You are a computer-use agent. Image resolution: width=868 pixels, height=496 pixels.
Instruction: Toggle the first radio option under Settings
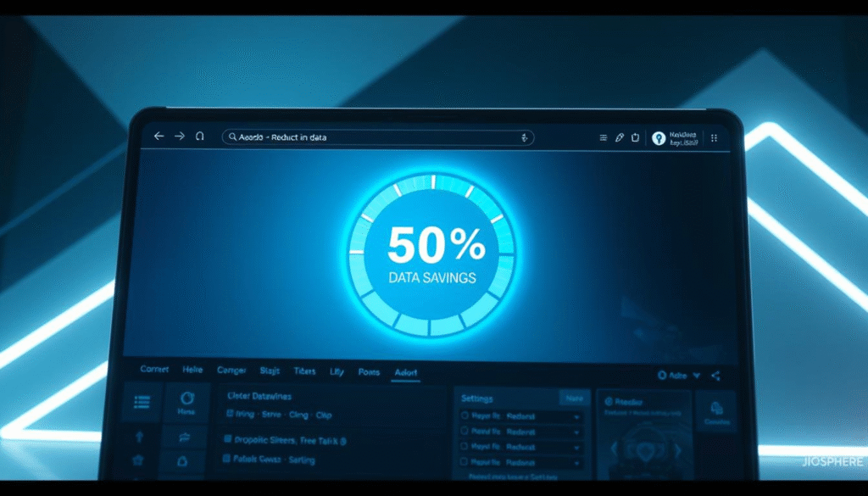(x=464, y=417)
